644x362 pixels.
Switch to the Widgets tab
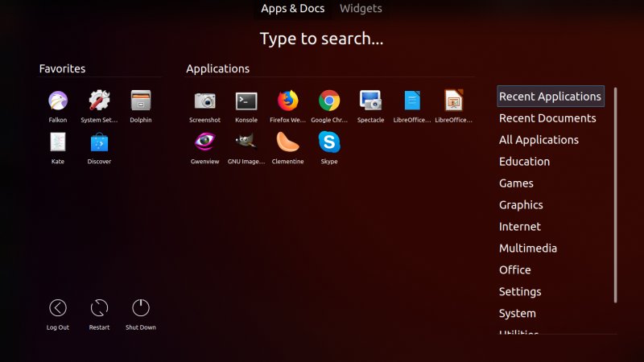pyautogui.click(x=361, y=9)
